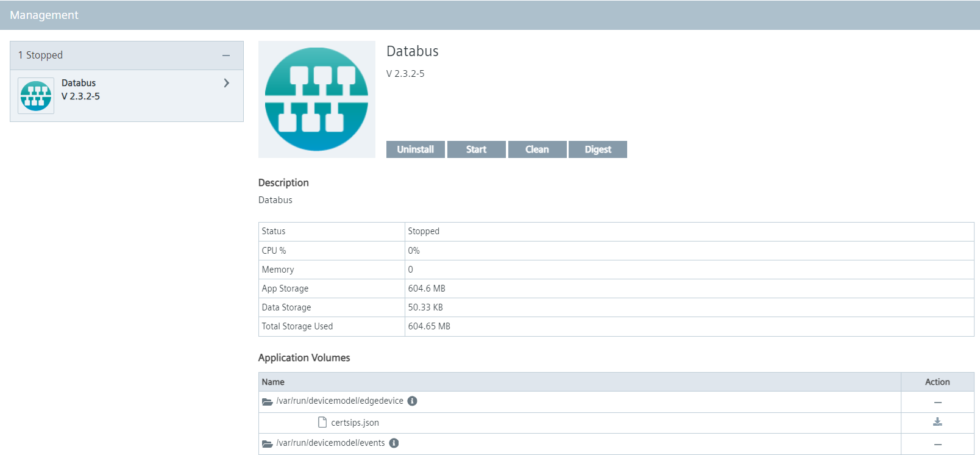The image size is (980, 455).
Task: Collapse the edgedevice volume row
Action: click(938, 403)
